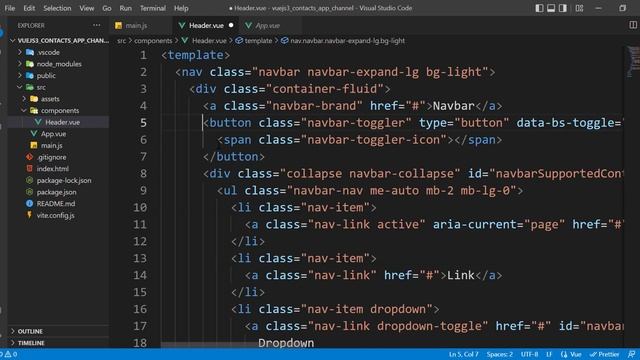Click the editor minimap

633,61
